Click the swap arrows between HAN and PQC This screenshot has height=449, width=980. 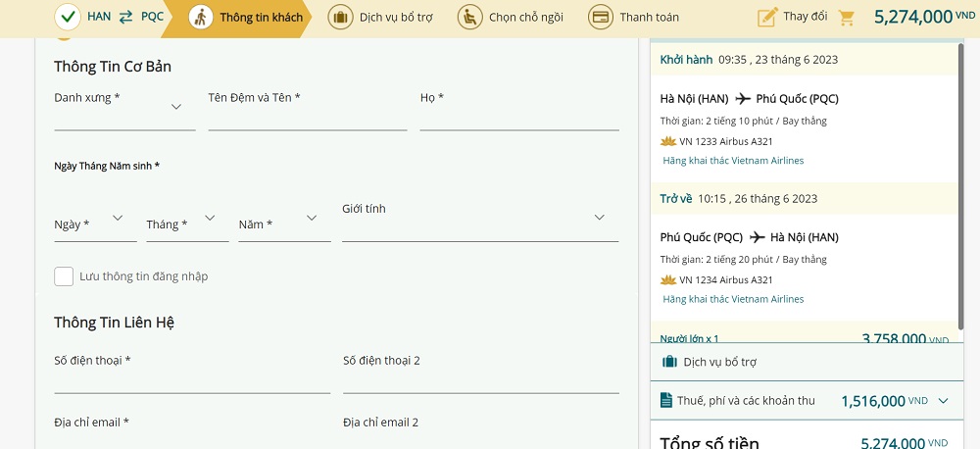tap(125, 17)
